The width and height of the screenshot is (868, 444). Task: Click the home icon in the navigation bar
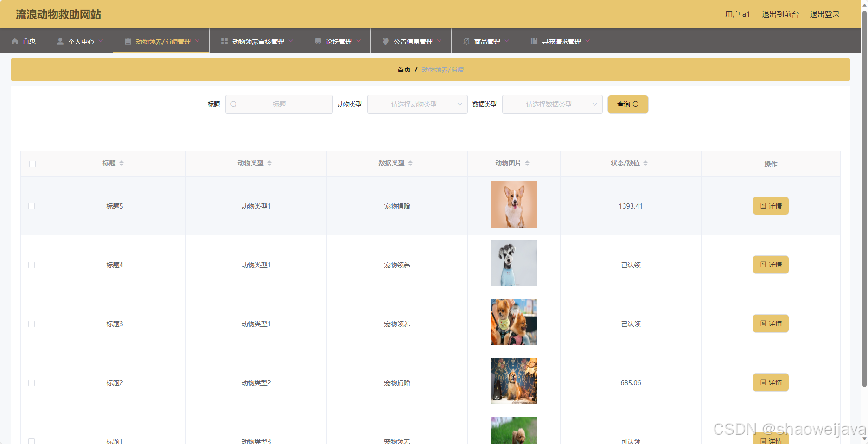(15, 41)
